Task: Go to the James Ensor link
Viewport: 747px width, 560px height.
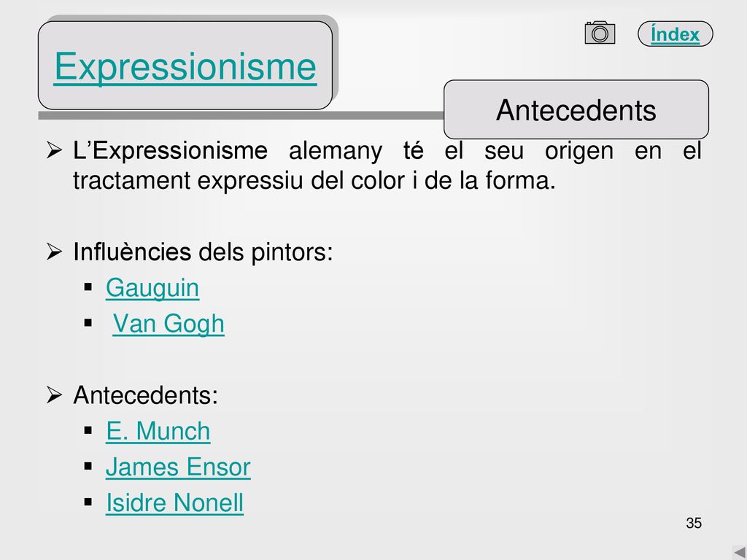Action: [178, 467]
